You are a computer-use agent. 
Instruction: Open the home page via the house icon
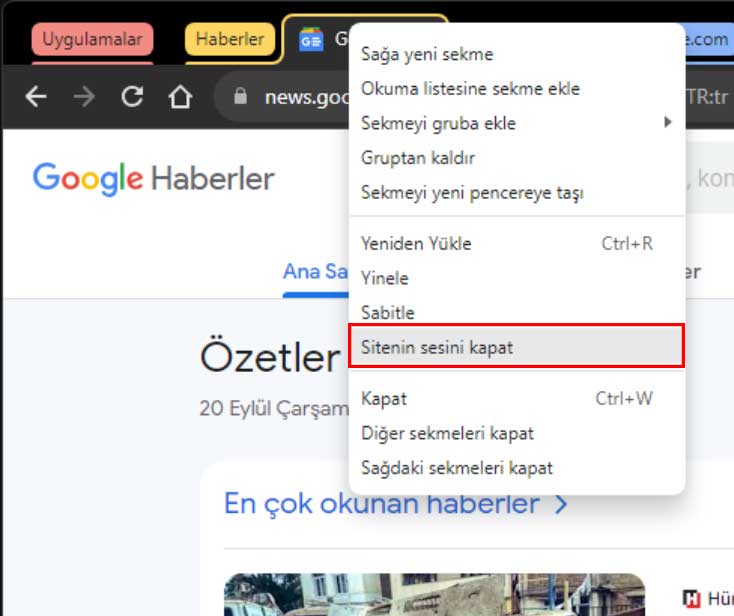coord(180,97)
